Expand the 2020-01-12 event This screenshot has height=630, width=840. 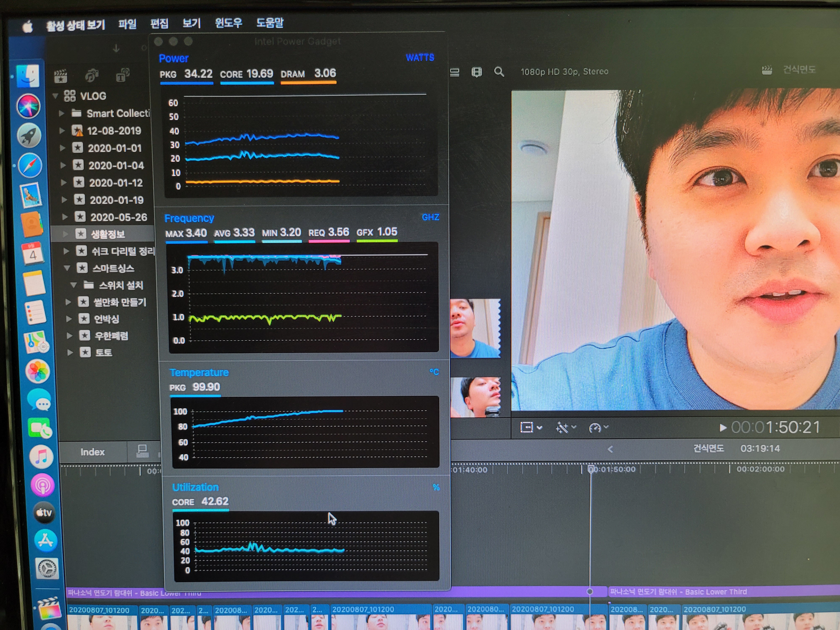click(x=64, y=183)
